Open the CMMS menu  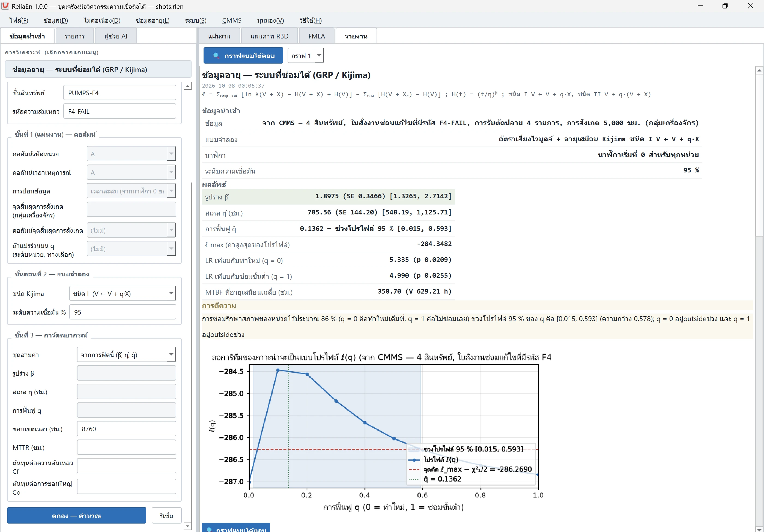pos(232,20)
